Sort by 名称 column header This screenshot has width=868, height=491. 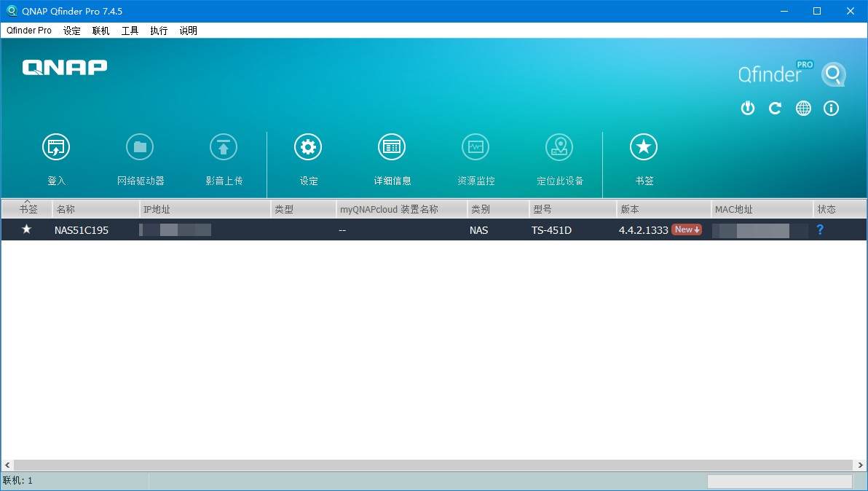[x=96, y=209]
